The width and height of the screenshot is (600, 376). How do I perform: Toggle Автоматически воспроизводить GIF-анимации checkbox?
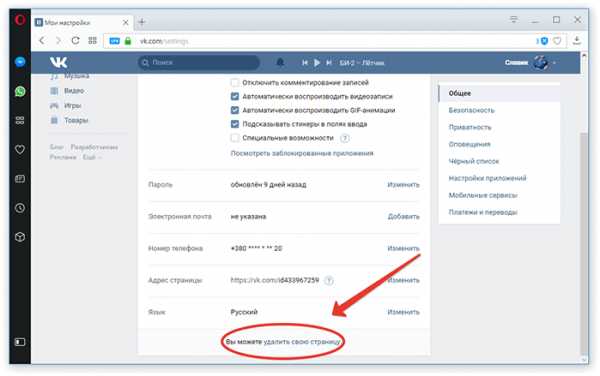pyautogui.click(x=235, y=110)
